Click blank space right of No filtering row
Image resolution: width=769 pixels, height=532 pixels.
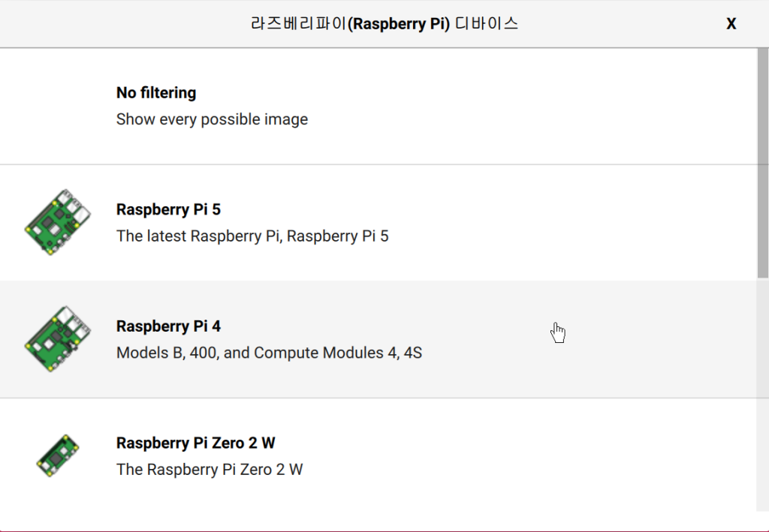[x=532, y=106]
